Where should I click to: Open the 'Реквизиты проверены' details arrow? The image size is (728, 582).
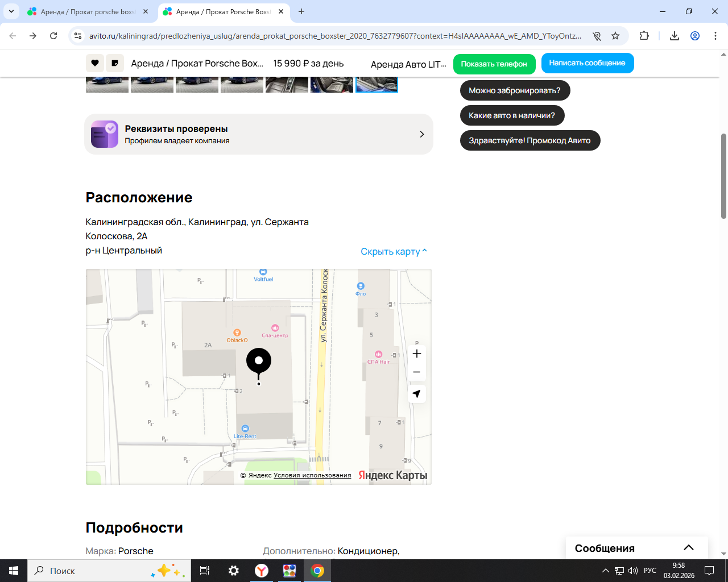[x=421, y=134]
